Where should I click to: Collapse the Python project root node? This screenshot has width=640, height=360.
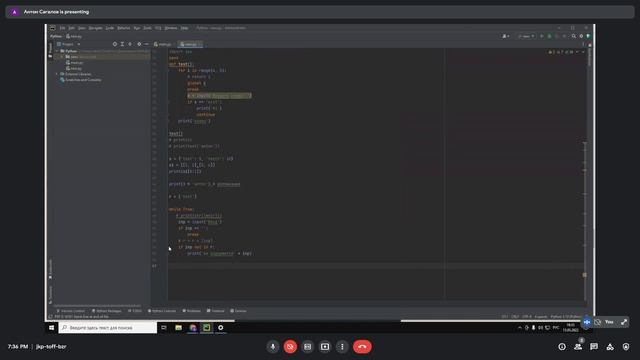click(x=57, y=51)
